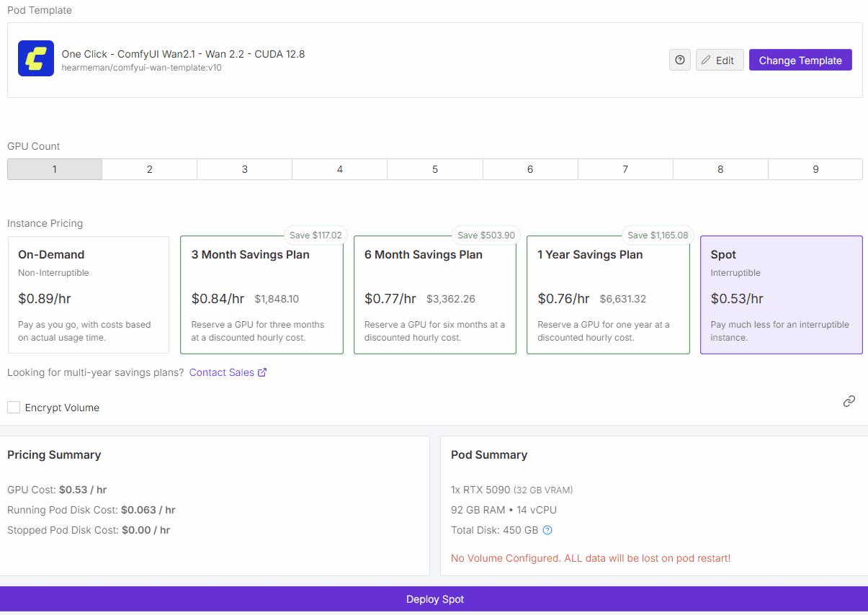This screenshot has width=868, height=615.
Task: Select the Spot interruptible pricing card
Action: point(781,295)
